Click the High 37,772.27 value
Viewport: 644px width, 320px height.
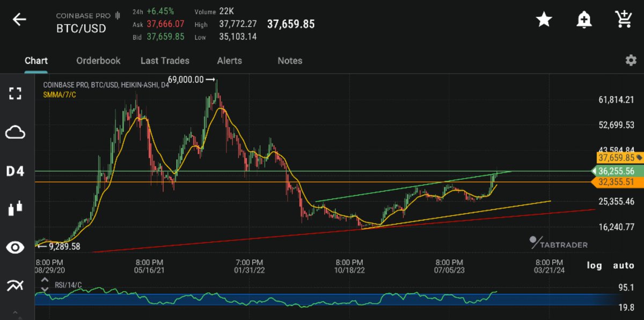coord(238,24)
